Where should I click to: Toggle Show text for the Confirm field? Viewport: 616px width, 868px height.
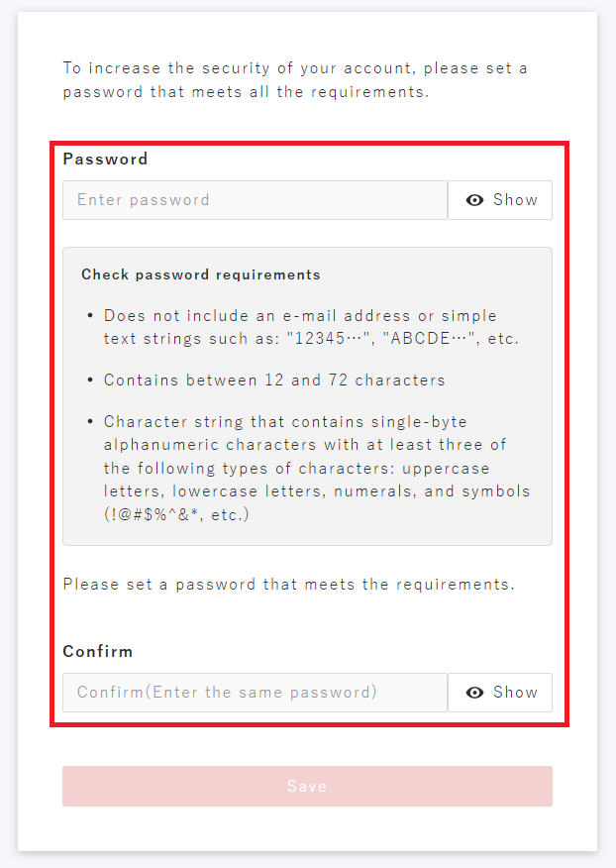(x=515, y=693)
